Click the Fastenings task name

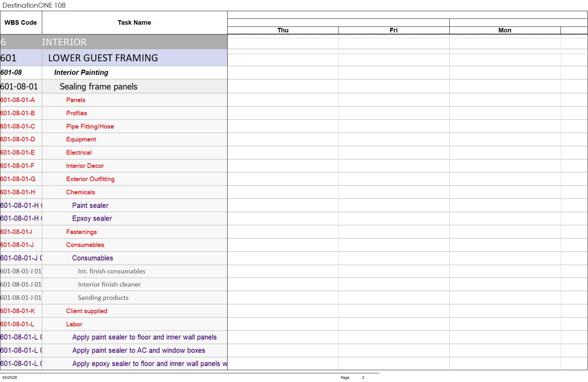coord(82,232)
